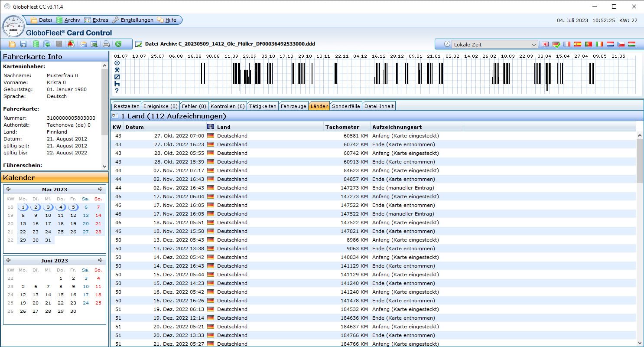Select May 15 in the calendar

pos(23,223)
